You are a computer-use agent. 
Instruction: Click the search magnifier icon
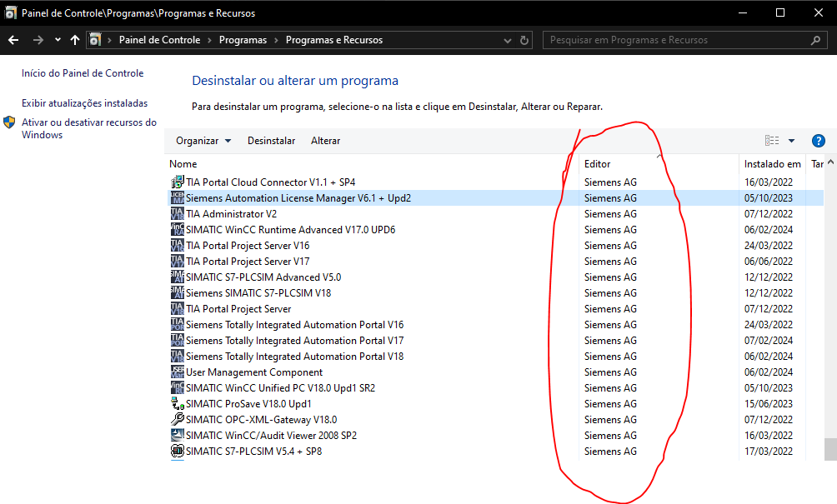click(815, 40)
